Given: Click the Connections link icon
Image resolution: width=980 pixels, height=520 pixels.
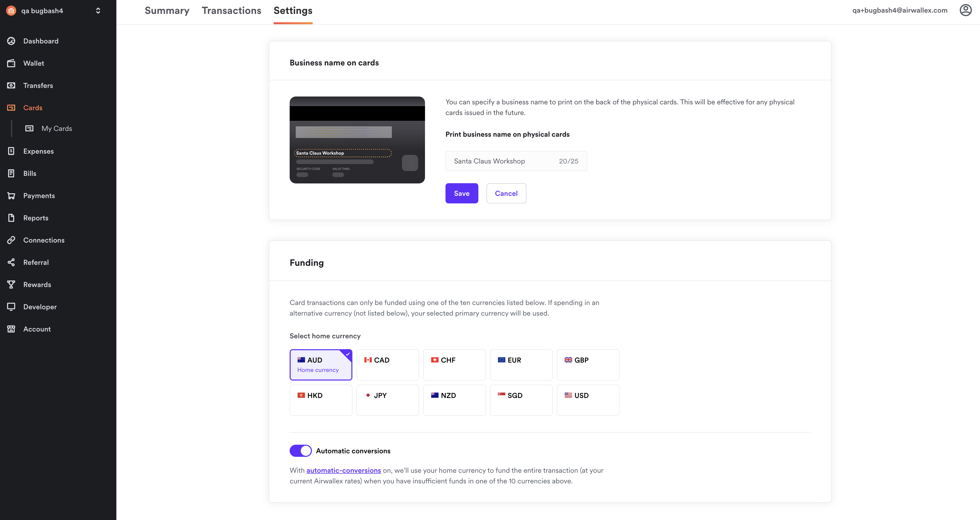Looking at the screenshot, I should click(11, 240).
